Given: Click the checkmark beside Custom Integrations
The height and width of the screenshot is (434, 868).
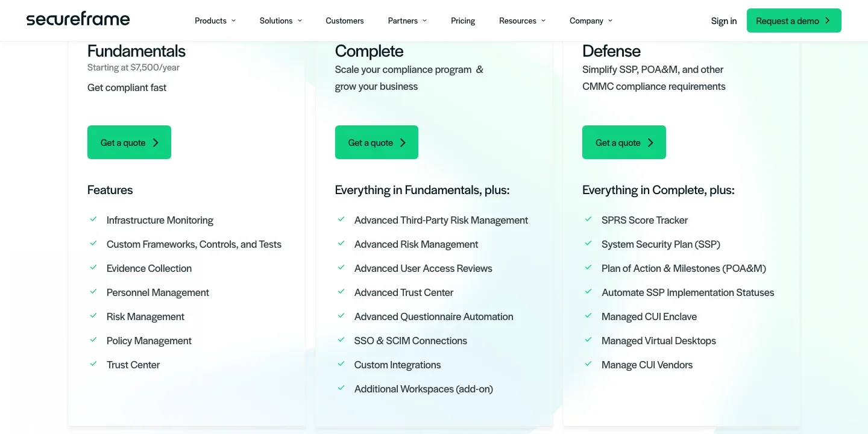Looking at the screenshot, I should pos(341,364).
